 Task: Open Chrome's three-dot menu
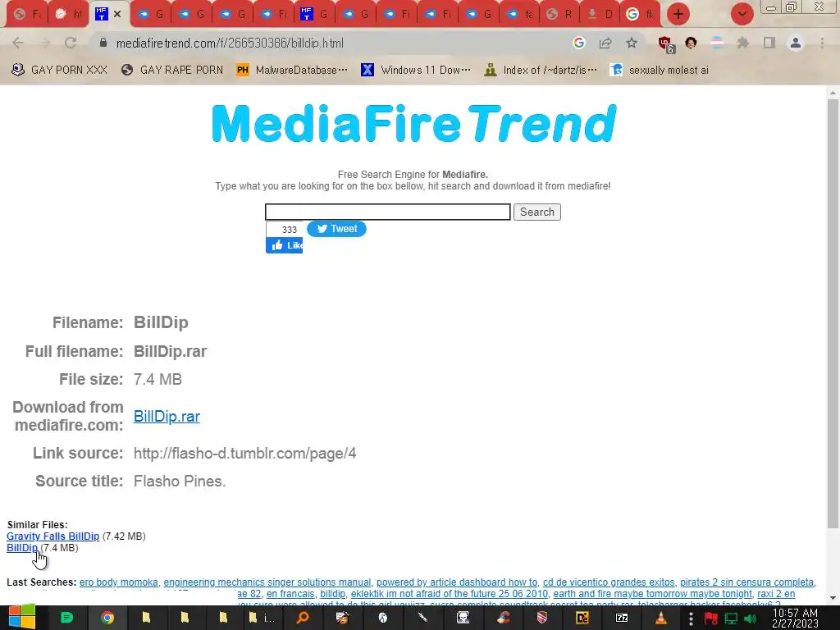point(822,43)
